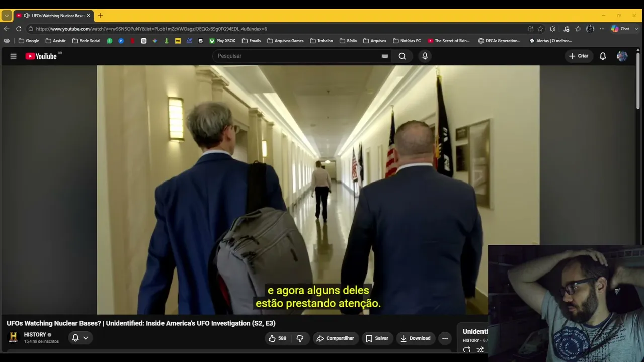Open The Secret of Skin bookmark
The height and width of the screenshot is (362, 644).
(448, 41)
